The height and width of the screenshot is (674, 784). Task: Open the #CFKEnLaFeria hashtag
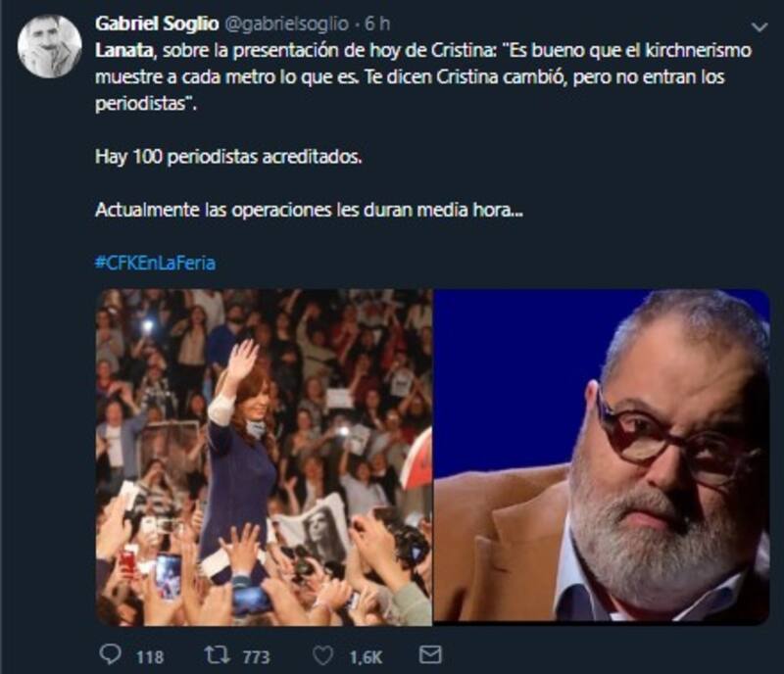coord(155,263)
